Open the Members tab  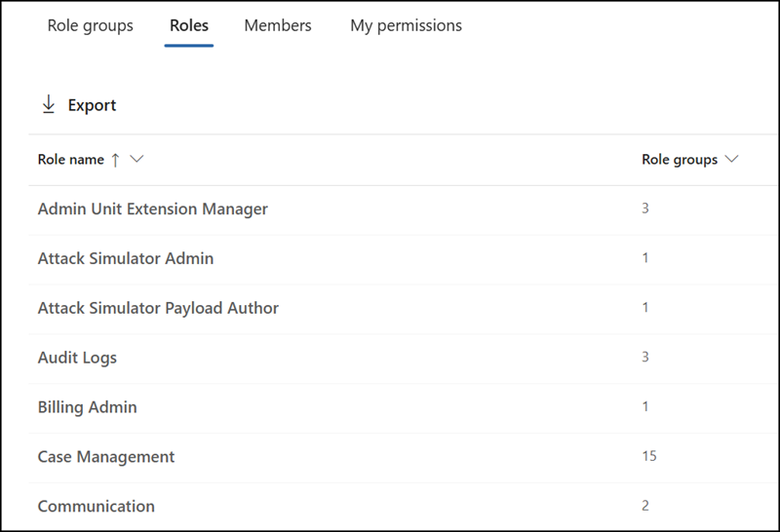point(278,25)
